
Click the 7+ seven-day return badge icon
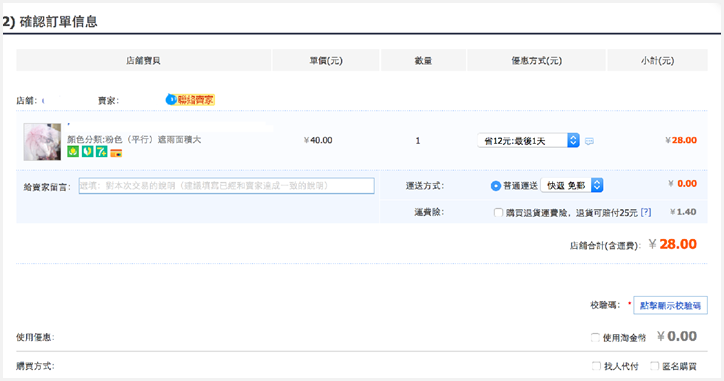(102, 151)
